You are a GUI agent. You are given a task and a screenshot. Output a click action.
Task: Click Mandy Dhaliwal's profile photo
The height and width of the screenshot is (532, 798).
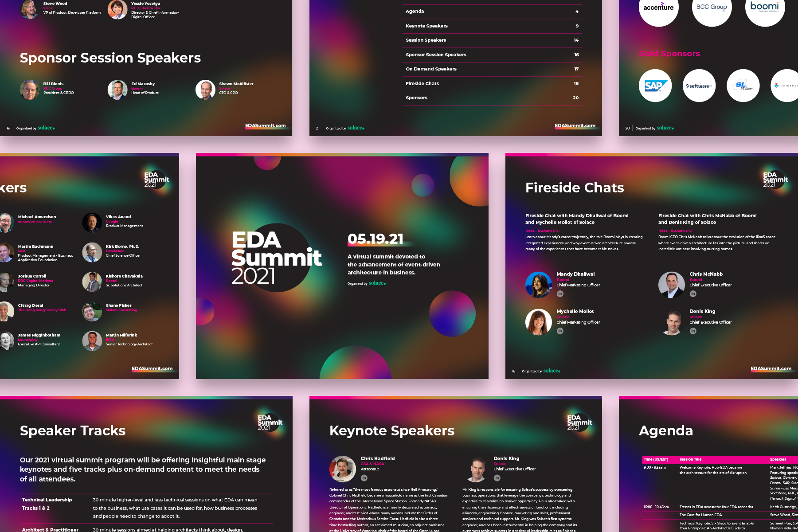(539, 285)
